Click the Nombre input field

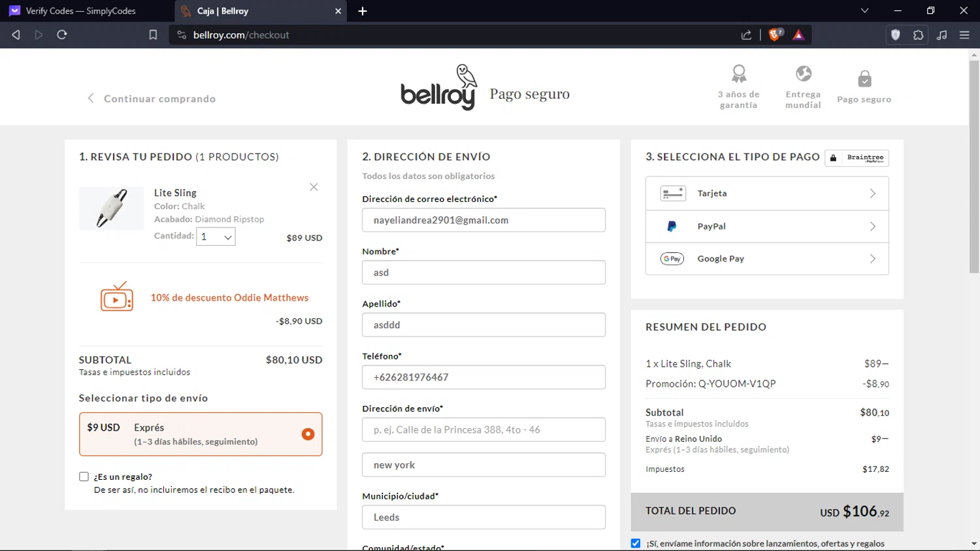click(483, 273)
